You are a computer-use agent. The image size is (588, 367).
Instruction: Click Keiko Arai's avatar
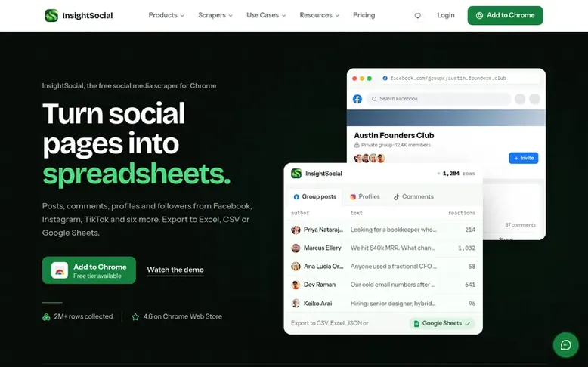click(x=296, y=304)
